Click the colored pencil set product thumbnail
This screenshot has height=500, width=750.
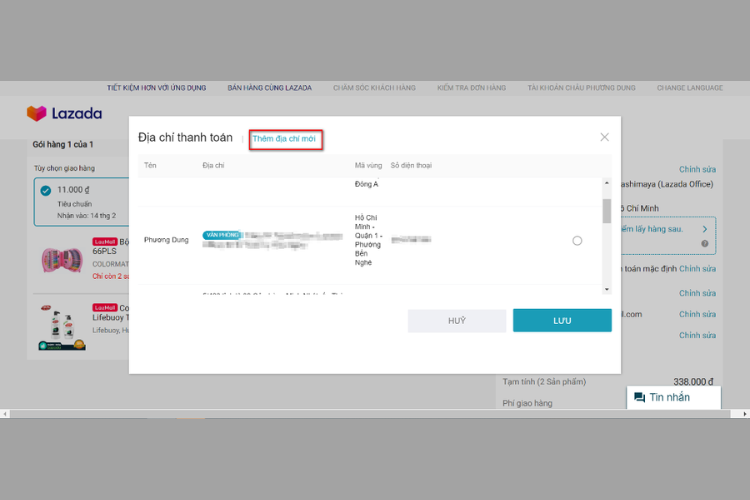(62, 260)
